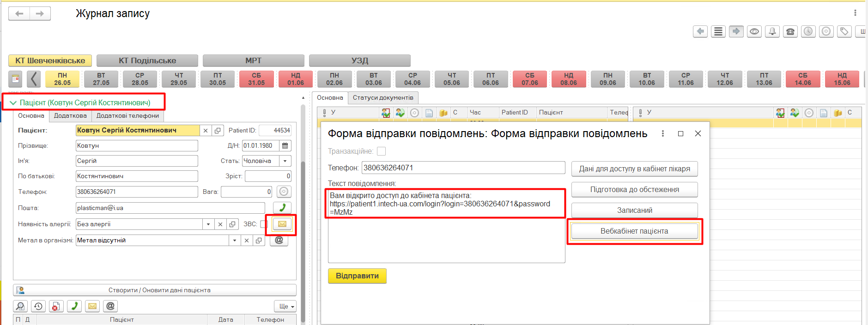Open the Стать dropdown list

tap(285, 161)
